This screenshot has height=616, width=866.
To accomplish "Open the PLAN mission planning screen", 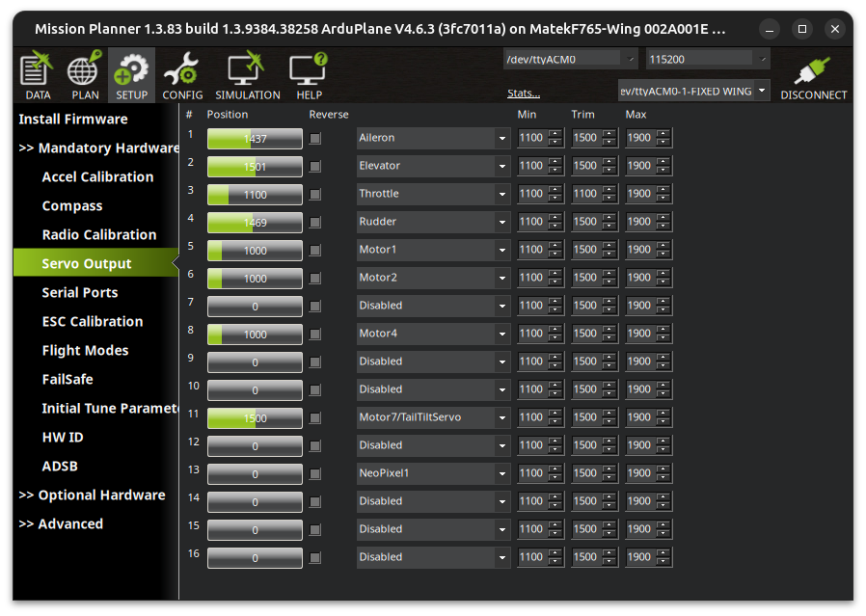I will tap(85, 75).
